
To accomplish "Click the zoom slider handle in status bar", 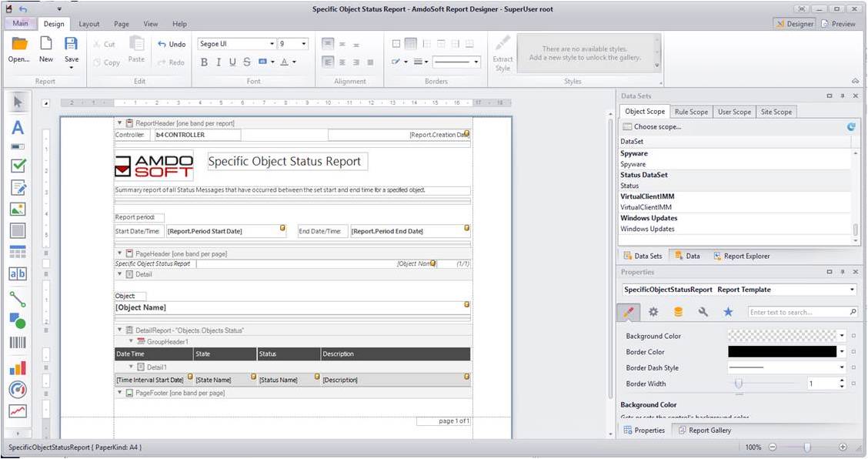I will tap(808, 447).
